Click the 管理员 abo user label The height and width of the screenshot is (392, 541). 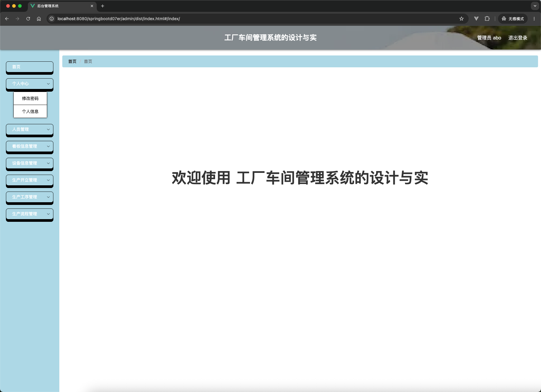489,38
